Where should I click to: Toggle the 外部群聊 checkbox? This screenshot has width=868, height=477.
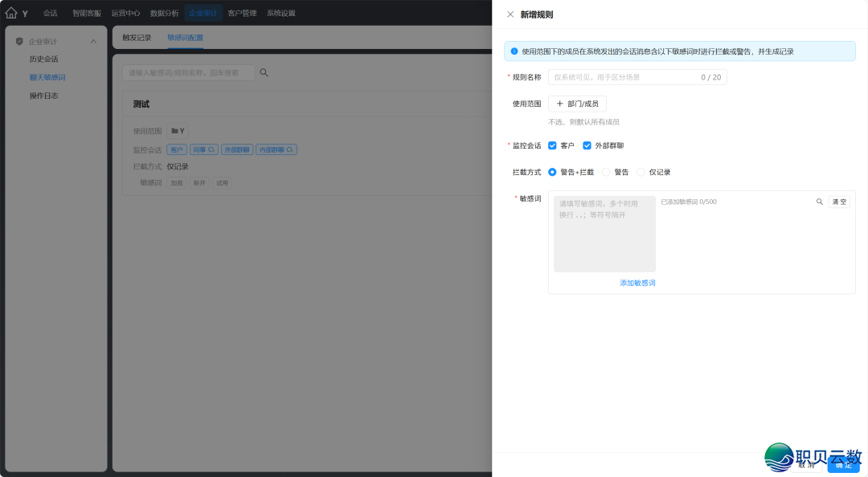pos(587,145)
